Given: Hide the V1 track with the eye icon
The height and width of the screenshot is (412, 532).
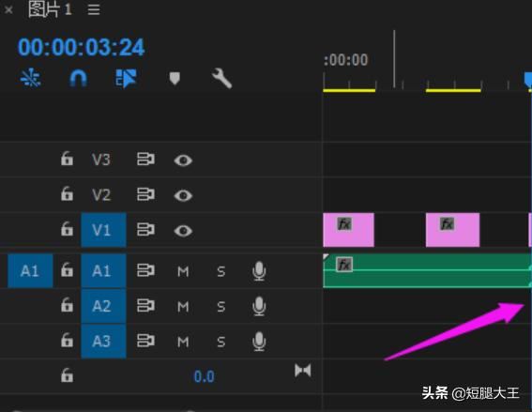Looking at the screenshot, I should tap(183, 231).
